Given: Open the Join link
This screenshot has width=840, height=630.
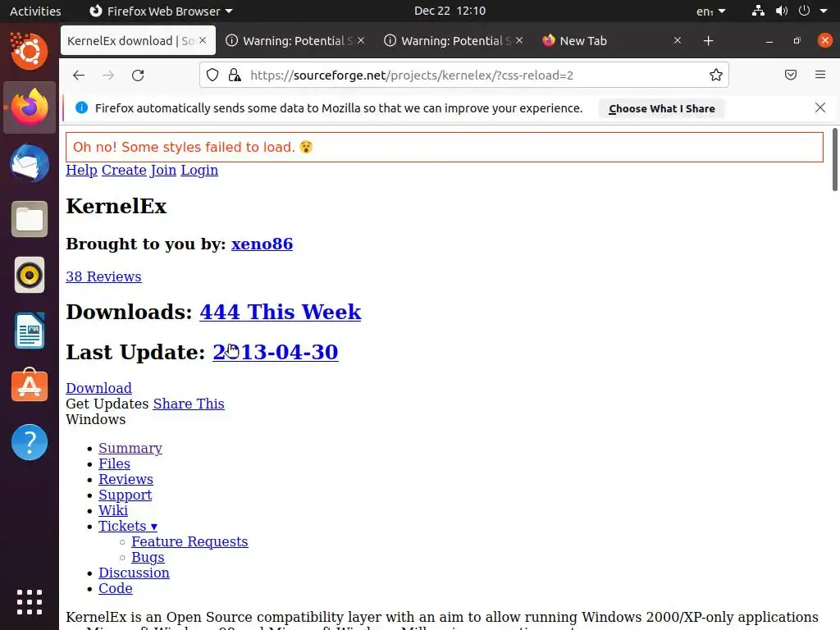Looking at the screenshot, I should click(x=163, y=171).
